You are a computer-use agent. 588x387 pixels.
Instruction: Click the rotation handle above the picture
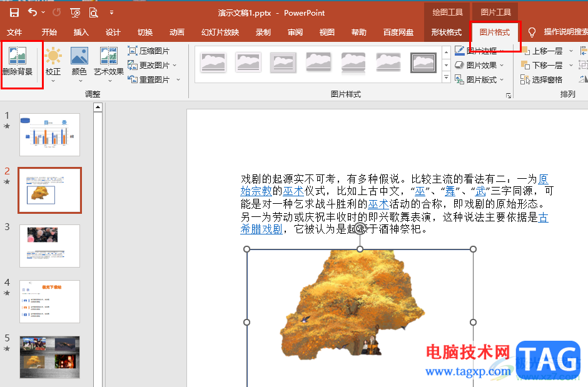(x=360, y=231)
